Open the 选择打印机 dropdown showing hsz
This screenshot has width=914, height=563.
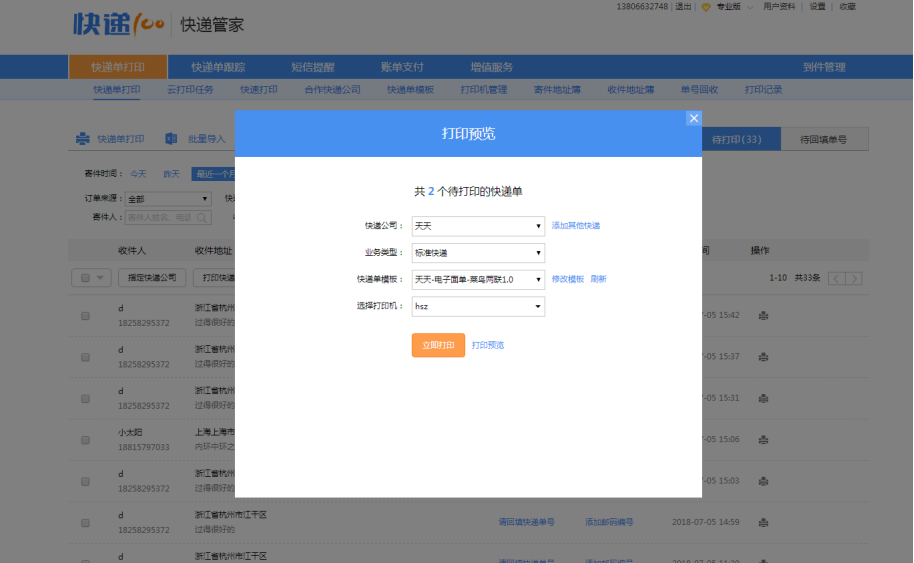[478, 307]
